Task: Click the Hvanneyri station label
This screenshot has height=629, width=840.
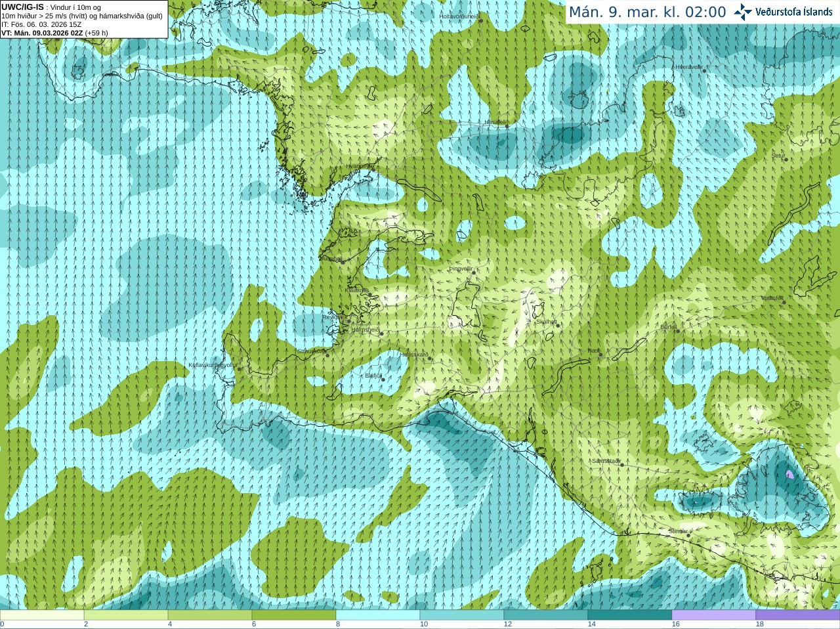Action: 358,166
